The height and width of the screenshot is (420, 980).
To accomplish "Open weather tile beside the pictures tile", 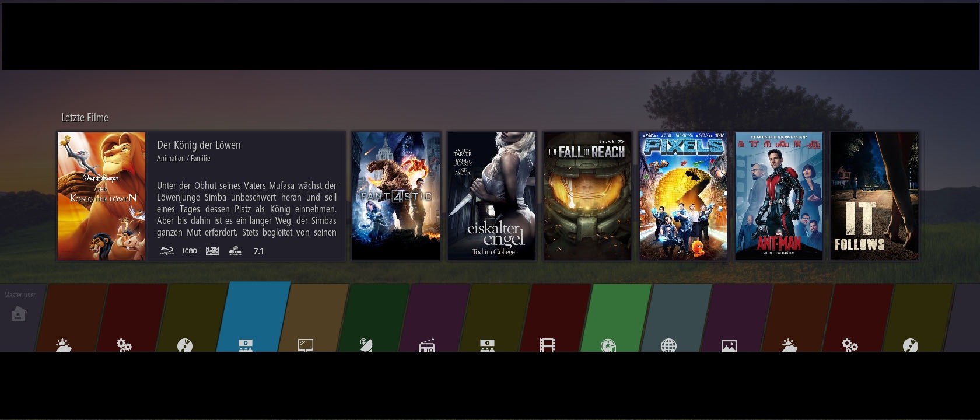I will pos(798,318).
